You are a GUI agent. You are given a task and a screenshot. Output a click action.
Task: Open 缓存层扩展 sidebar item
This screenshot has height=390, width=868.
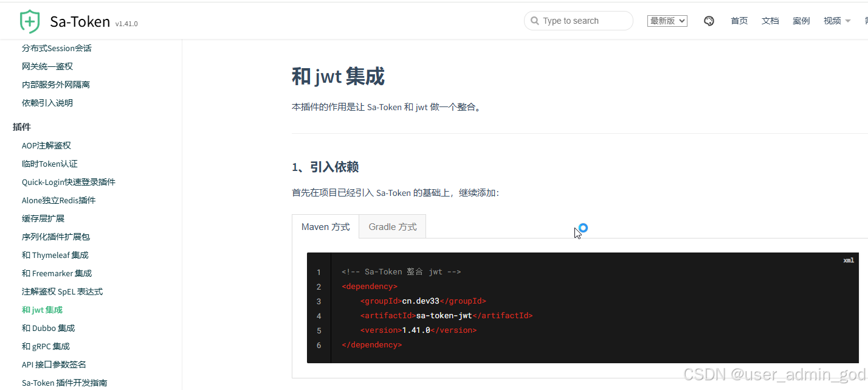(x=43, y=218)
